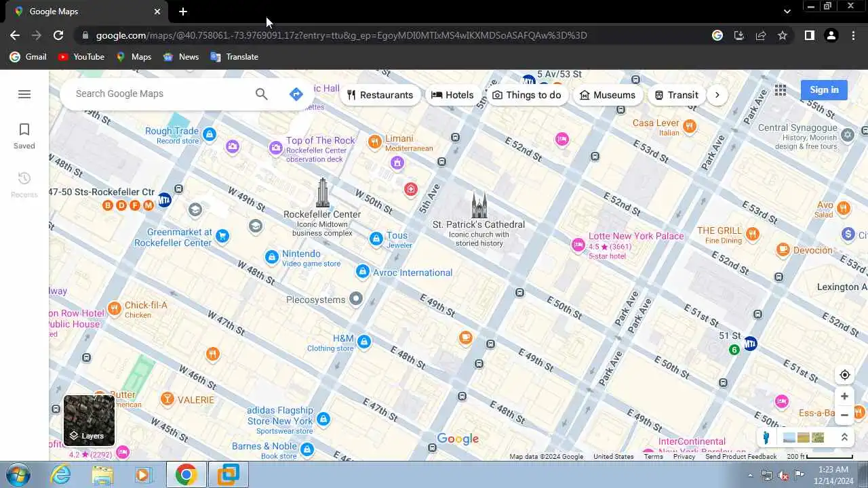Viewport: 868px width, 488px height.
Task: Select the Nintendo store pin
Action: coord(271,258)
